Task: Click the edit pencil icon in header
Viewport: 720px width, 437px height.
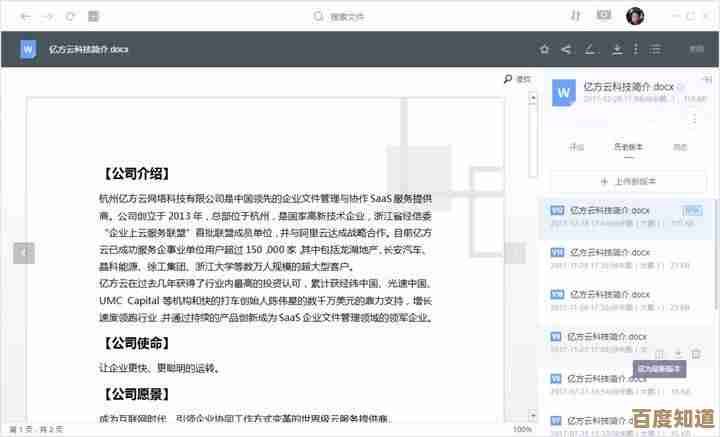Action: click(x=591, y=49)
